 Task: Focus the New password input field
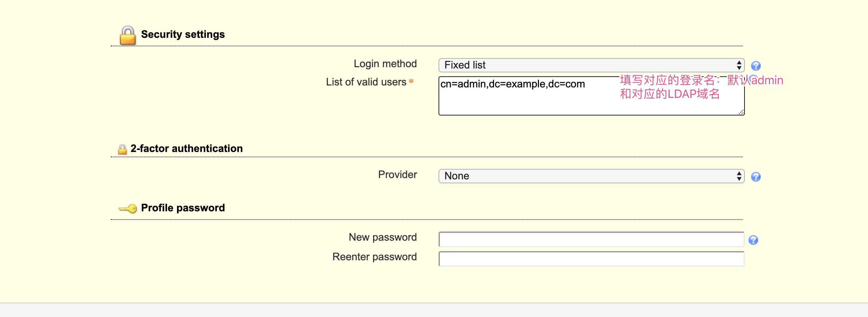[591, 239]
